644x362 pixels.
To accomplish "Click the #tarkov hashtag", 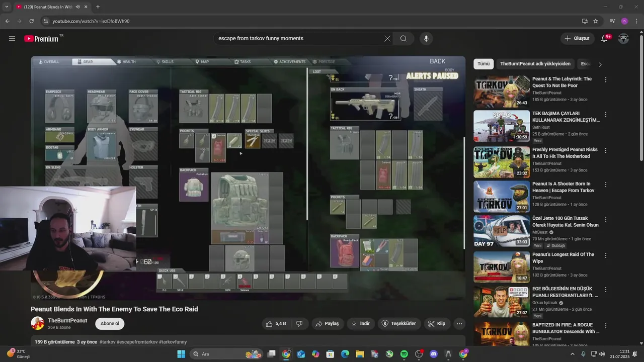I will (x=107, y=342).
